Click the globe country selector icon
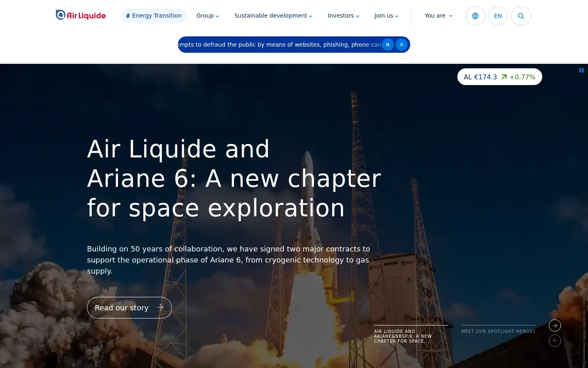The image size is (588, 368). click(475, 16)
